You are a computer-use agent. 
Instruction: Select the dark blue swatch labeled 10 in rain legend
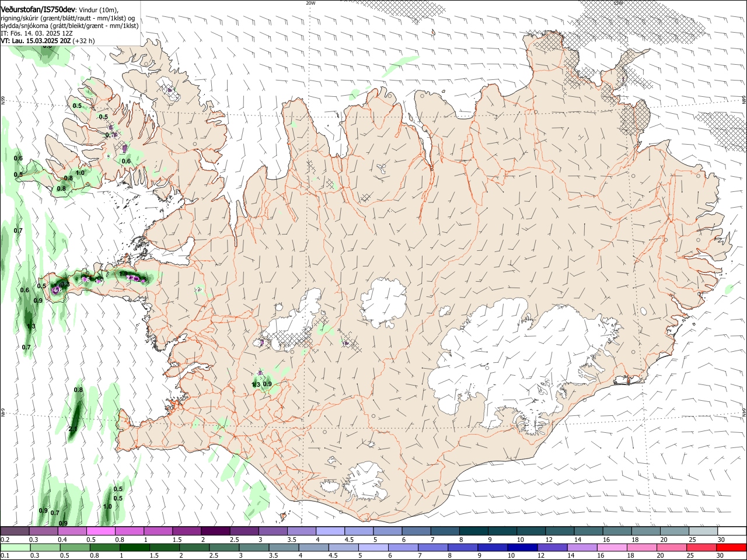pyautogui.click(x=522, y=548)
